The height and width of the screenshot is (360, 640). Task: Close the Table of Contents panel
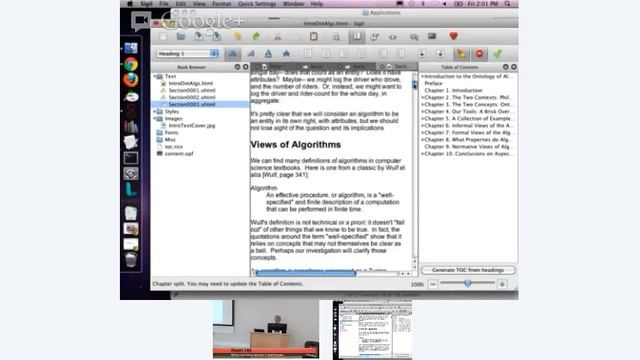point(513,67)
